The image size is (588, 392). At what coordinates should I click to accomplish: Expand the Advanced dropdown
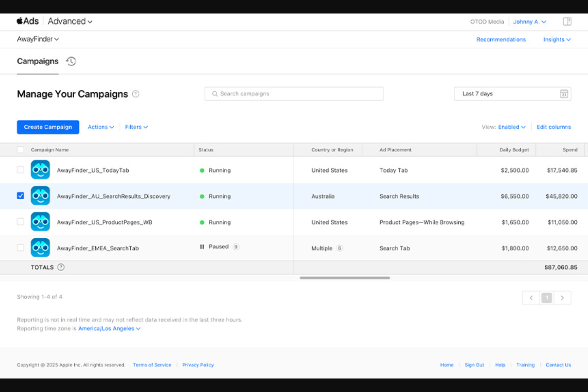click(x=70, y=21)
